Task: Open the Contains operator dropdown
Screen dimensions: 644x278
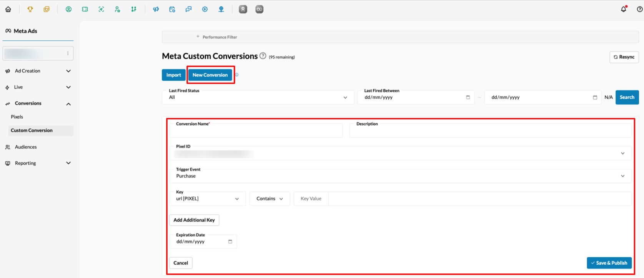Action: [x=270, y=199]
